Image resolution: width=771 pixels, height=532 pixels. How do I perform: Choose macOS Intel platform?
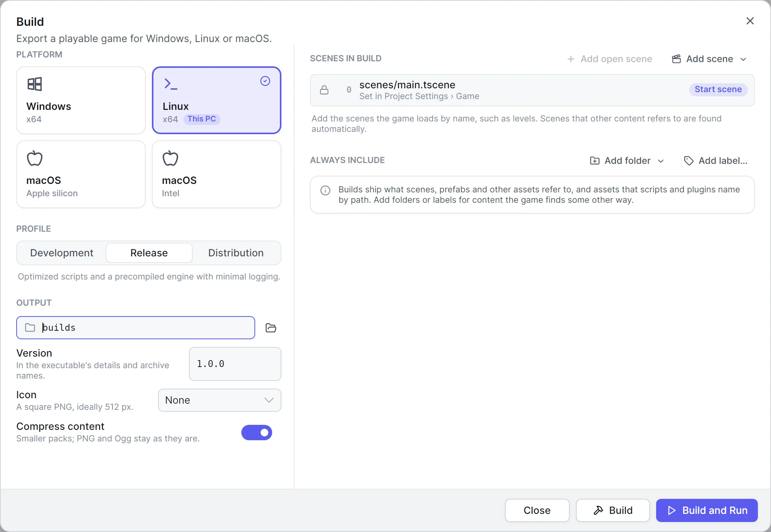(x=217, y=174)
